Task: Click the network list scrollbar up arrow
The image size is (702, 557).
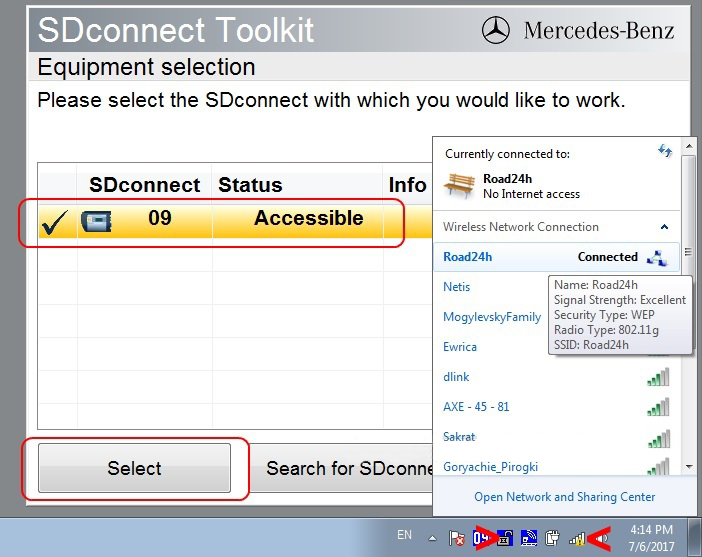Action: point(689,146)
